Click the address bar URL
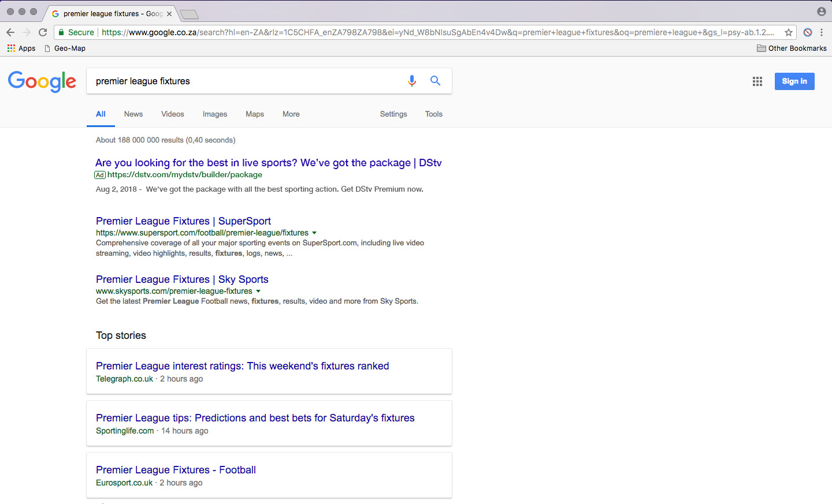This screenshot has width=832, height=504. tap(438, 32)
